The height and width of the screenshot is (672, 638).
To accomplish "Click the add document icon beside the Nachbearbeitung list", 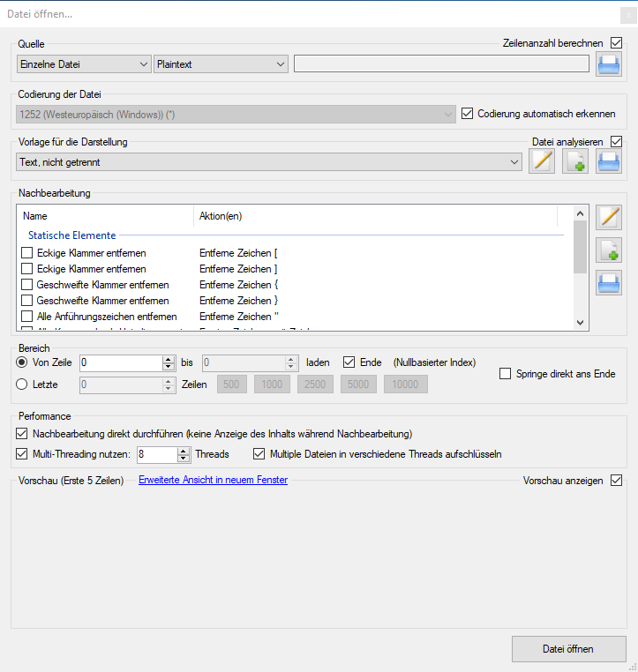I will tap(608, 250).
